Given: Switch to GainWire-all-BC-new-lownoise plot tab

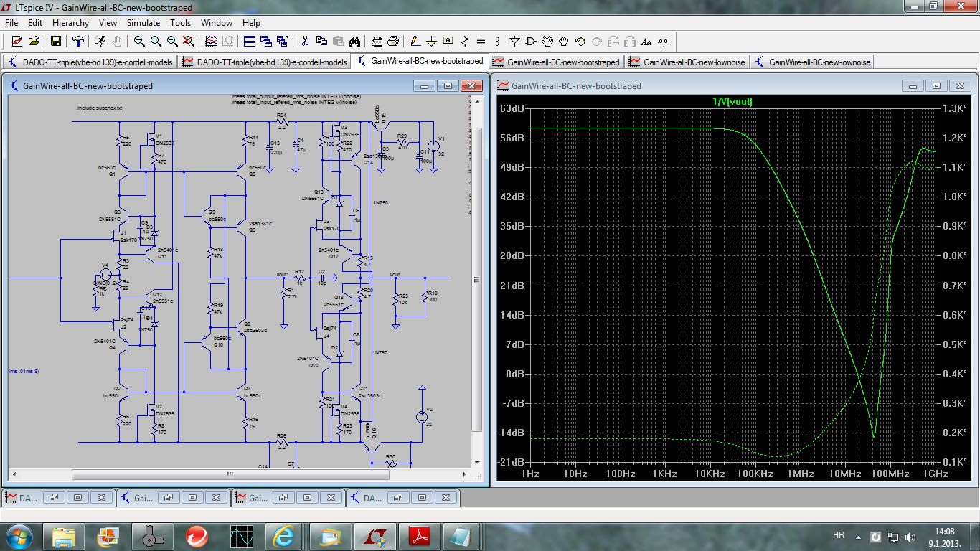Looking at the screenshot, I should coord(687,62).
